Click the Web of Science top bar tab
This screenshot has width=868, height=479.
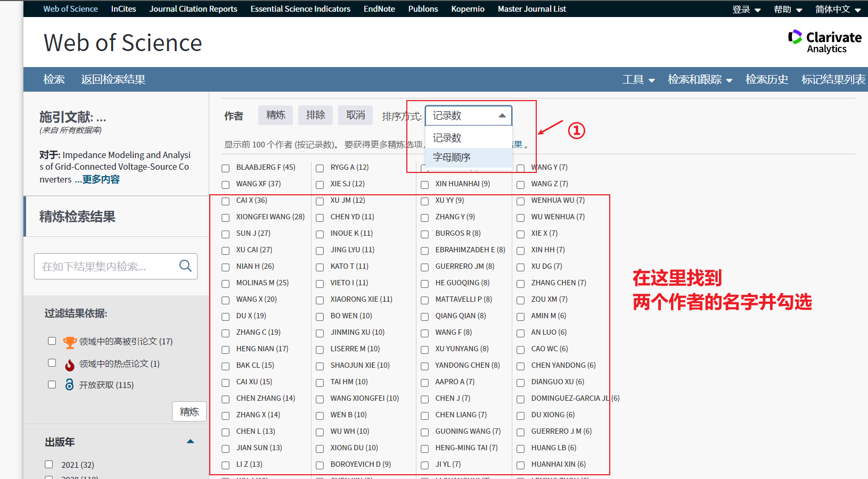click(71, 9)
